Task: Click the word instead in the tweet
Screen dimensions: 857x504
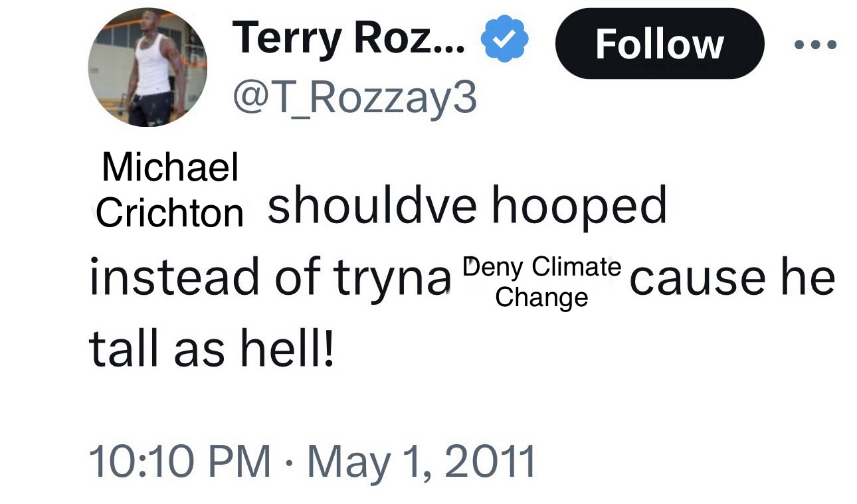Action: (x=174, y=276)
